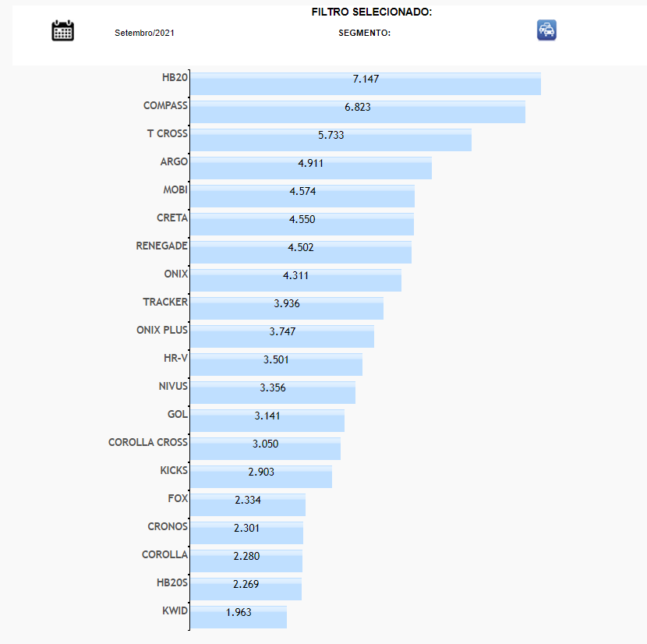Select the ARGO bar showing 4.911
The width and height of the screenshot is (647, 644).
[310, 168]
